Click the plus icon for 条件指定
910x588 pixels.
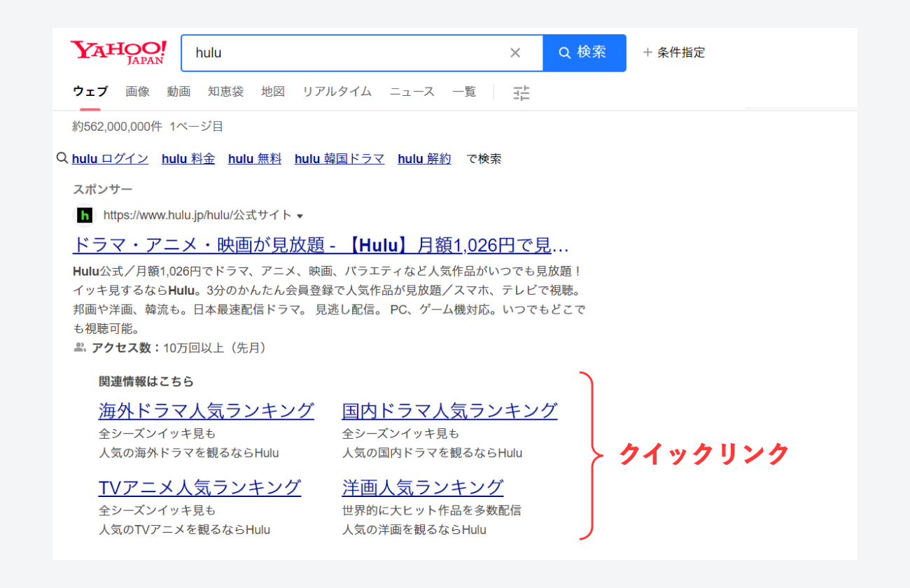(x=647, y=52)
